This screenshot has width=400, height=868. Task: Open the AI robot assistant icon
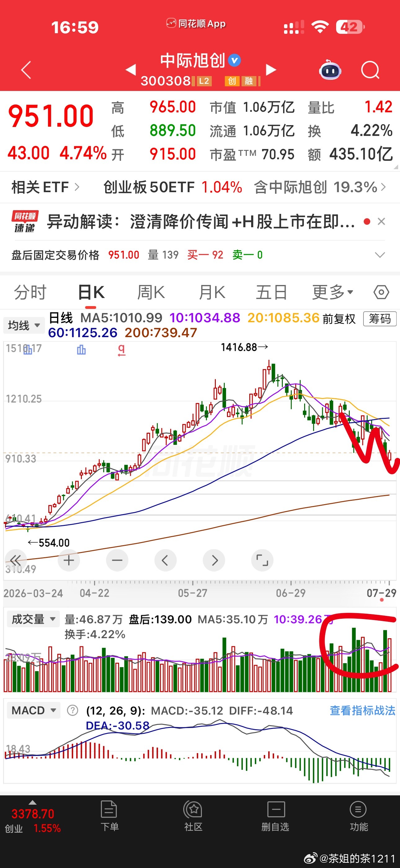pyautogui.click(x=330, y=70)
